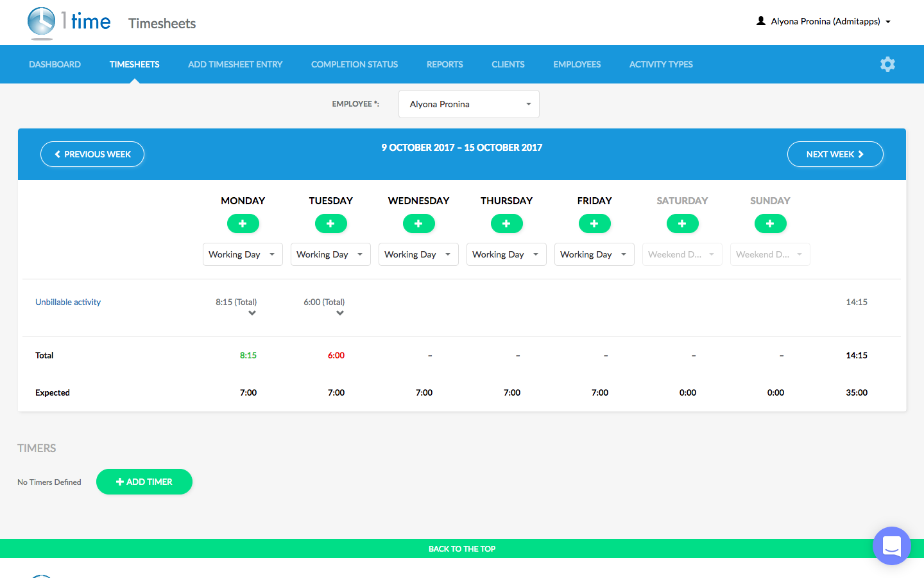Open Saturday's Weekend Day dropdown
924x578 pixels.
[682, 254]
